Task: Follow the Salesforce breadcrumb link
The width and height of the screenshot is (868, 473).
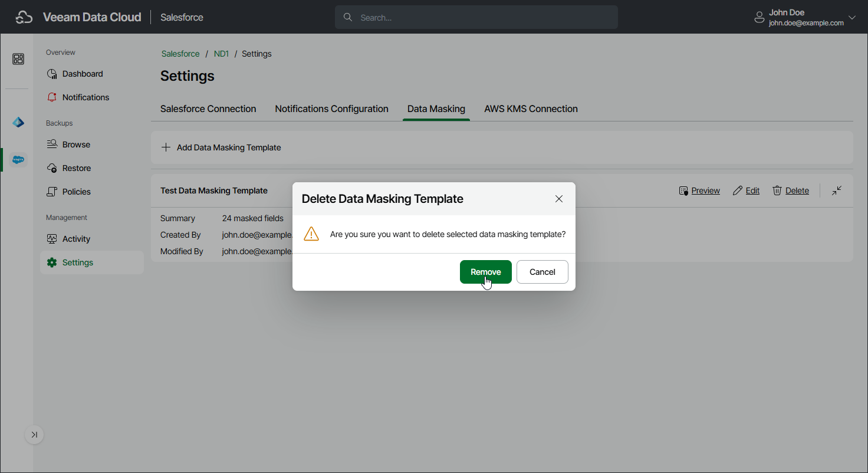Action: pyautogui.click(x=180, y=54)
